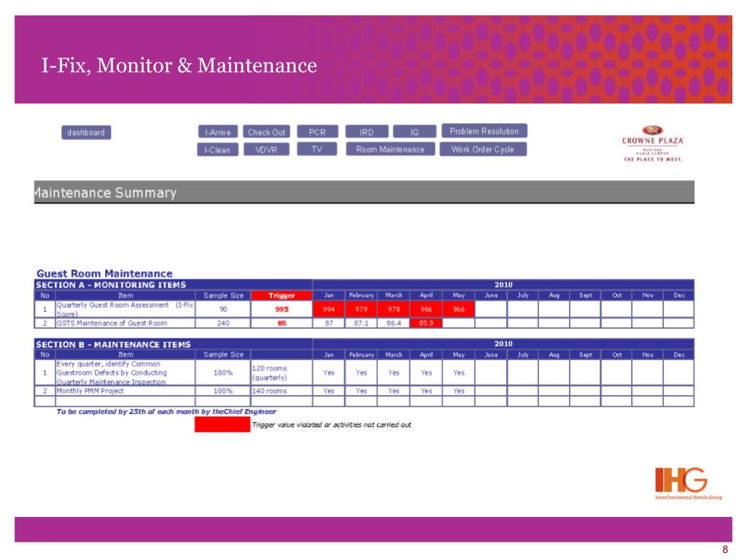The height and width of the screenshot is (560, 747).
Task: Select the TV button
Action: 317,149
